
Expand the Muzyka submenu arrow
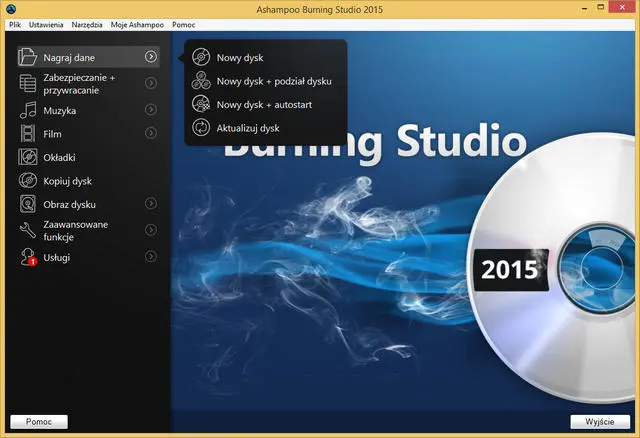pyautogui.click(x=151, y=110)
